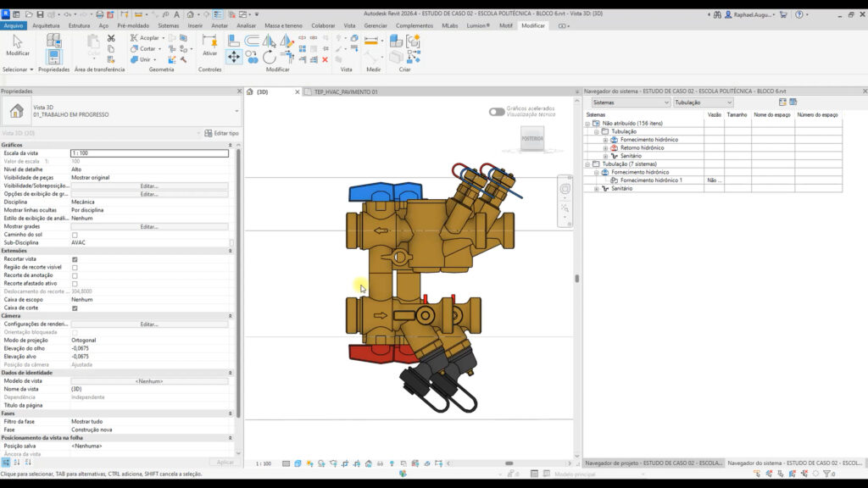Click the Modelo de vista <Nenhum> button
Image resolution: width=868 pixels, height=488 pixels.
[x=149, y=381]
